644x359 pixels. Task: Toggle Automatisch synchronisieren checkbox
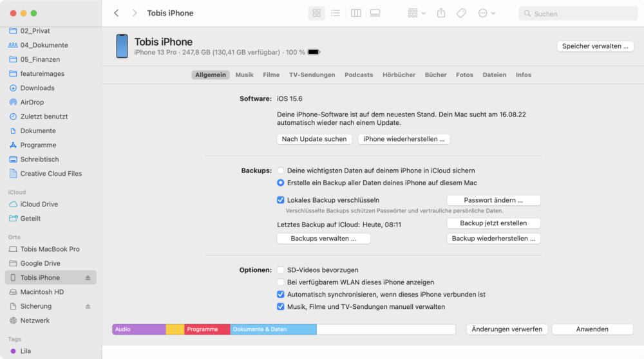pos(281,294)
